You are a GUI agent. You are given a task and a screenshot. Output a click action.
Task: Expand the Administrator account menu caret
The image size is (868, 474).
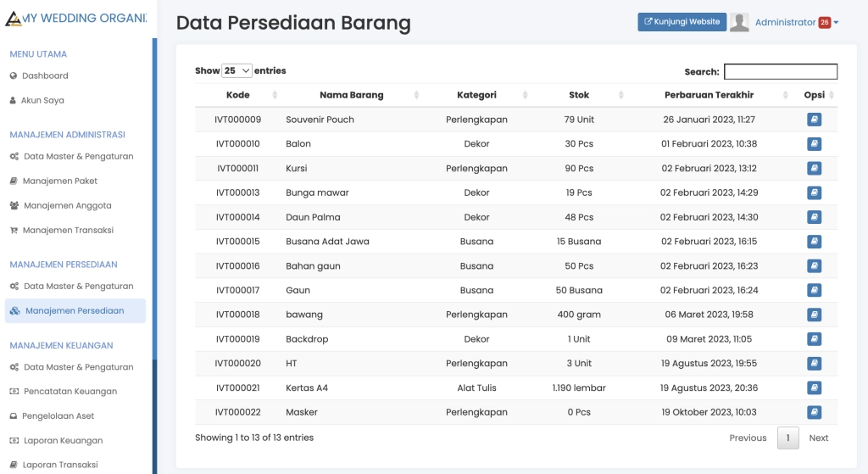tap(836, 23)
